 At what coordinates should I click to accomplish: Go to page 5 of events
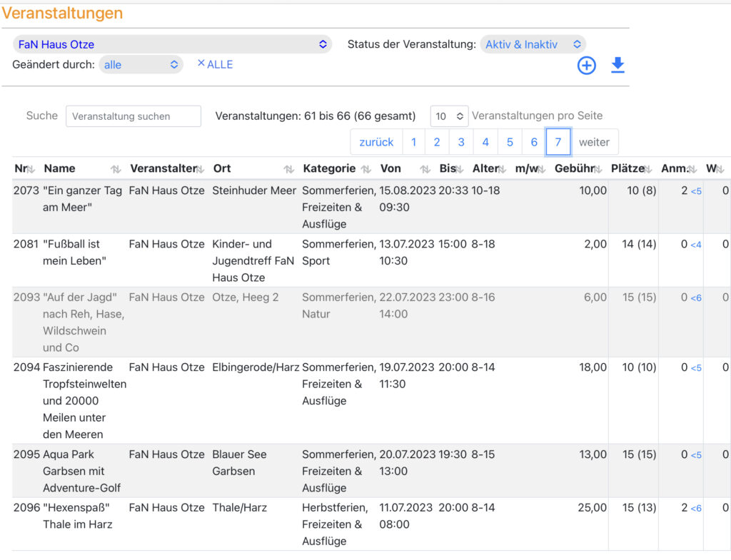coord(510,142)
